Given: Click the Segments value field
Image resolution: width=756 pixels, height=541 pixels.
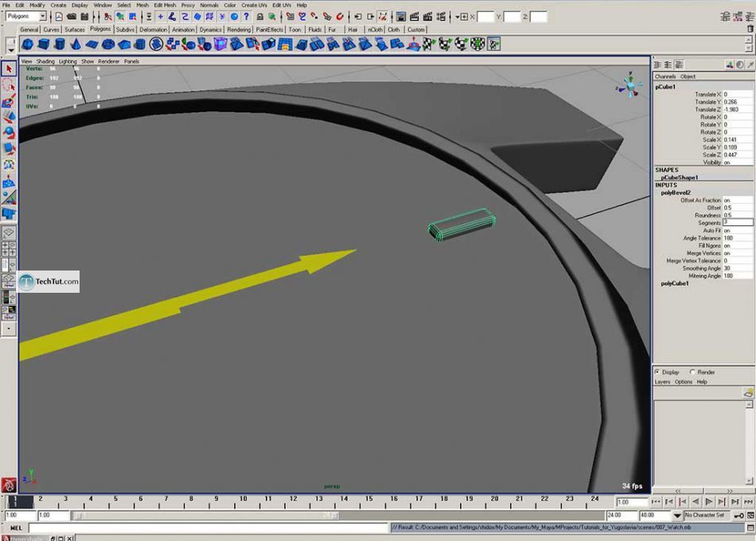Looking at the screenshot, I should [x=738, y=223].
